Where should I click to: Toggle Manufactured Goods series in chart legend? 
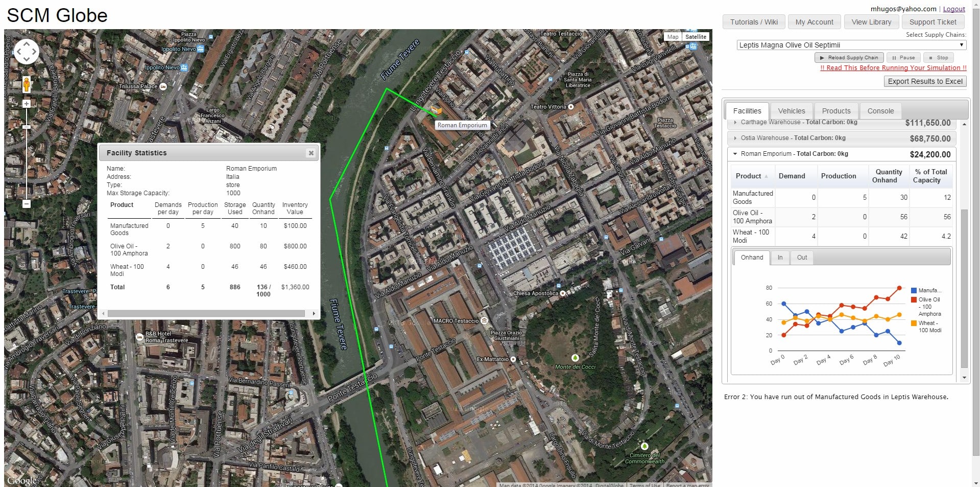click(926, 290)
